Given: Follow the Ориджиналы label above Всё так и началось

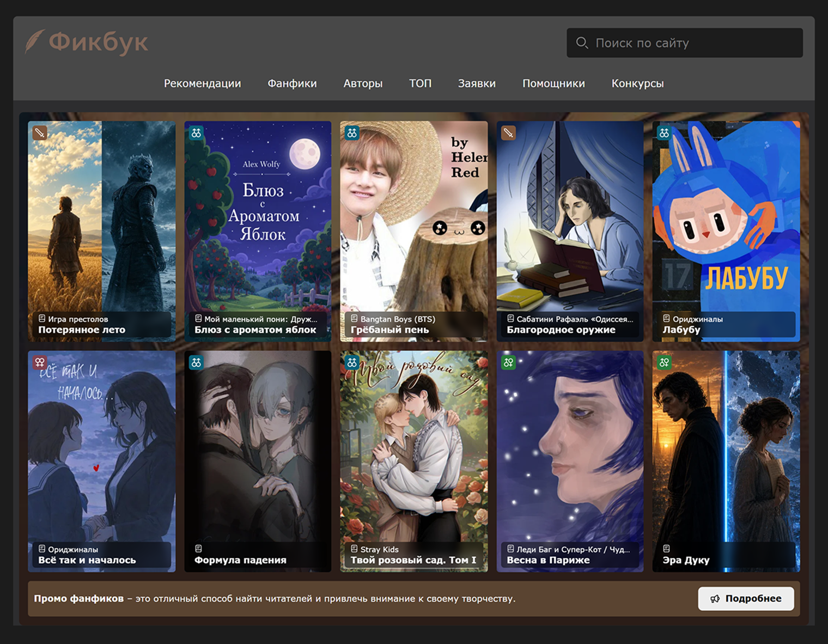Looking at the screenshot, I should point(73,550).
